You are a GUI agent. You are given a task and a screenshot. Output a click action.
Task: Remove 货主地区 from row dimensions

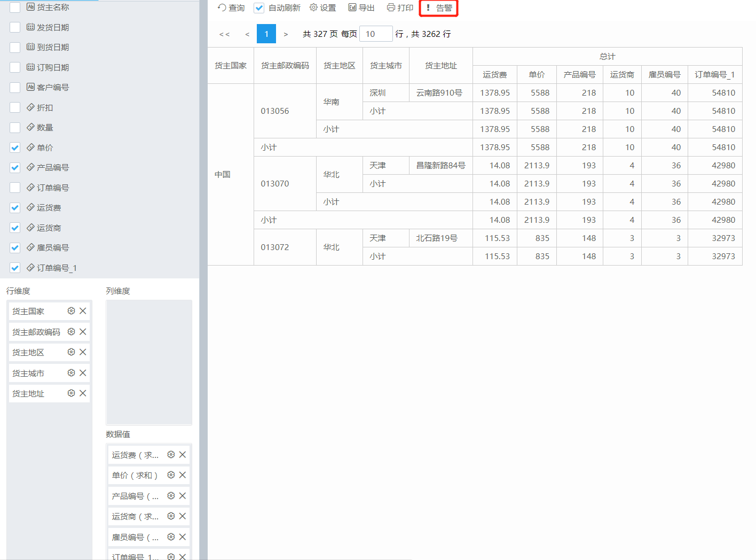tap(83, 352)
